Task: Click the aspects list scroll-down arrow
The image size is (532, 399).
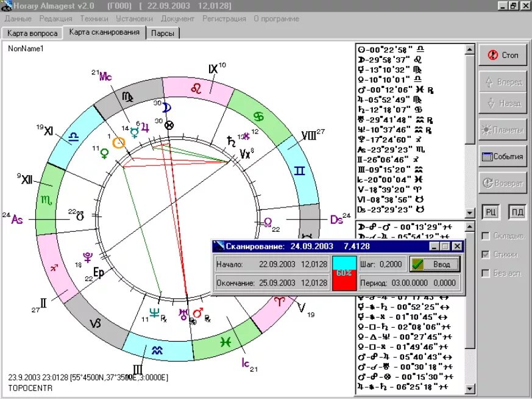Action: point(470,389)
